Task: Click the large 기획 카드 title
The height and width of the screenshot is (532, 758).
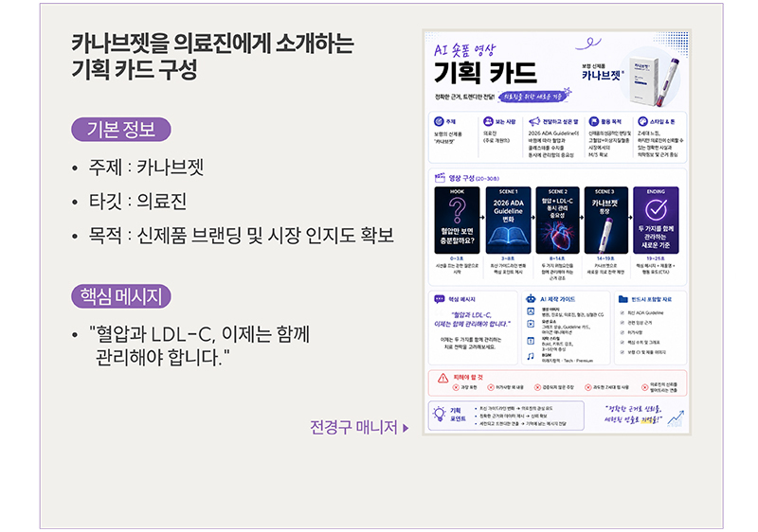Action: tap(485, 72)
